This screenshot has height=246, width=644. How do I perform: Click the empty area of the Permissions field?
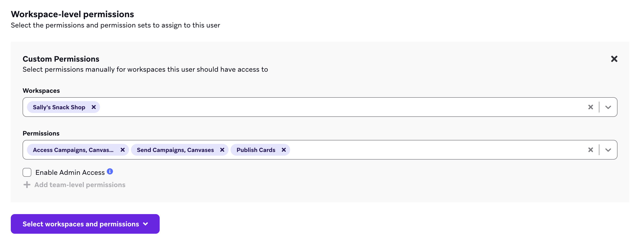click(x=425, y=150)
